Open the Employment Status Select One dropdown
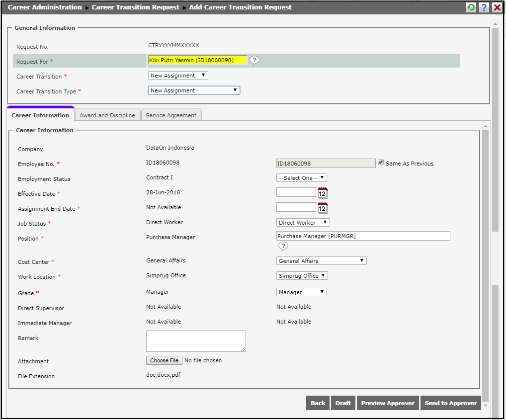 pos(301,178)
